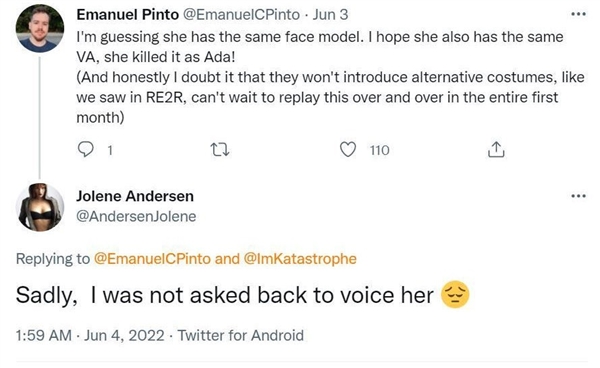Image resolution: width=600 pixels, height=368 pixels.
Task: Like Emanuel Pinto's tweet with the heart
Action: coord(348,150)
